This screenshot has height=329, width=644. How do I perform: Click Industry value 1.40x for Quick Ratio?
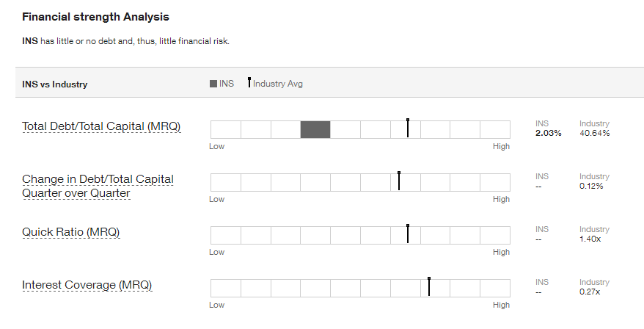(x=590, y=239)
